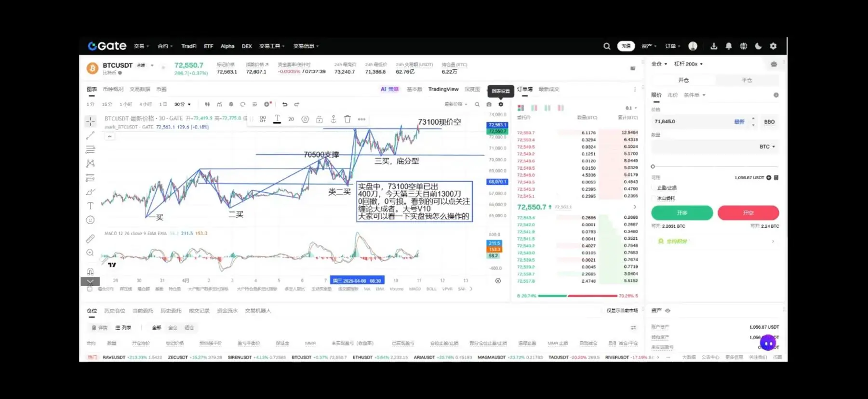Enable iceberg order checkbox
868x399 pixels.
[x=654, y=198]
